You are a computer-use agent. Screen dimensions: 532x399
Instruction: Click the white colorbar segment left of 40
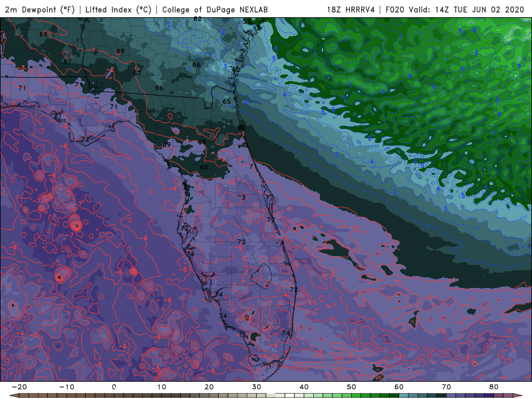tap(290, 396)
